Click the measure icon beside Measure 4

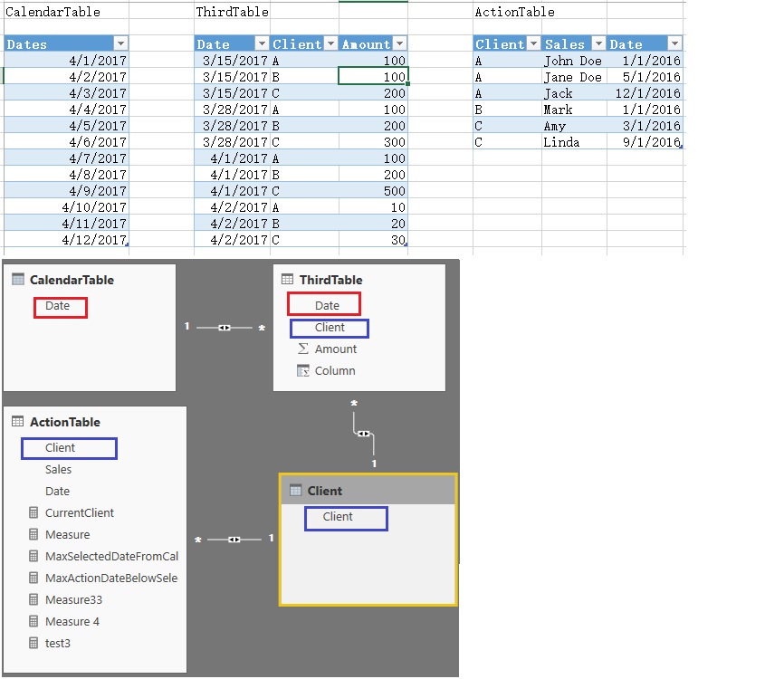click(33, 621)
